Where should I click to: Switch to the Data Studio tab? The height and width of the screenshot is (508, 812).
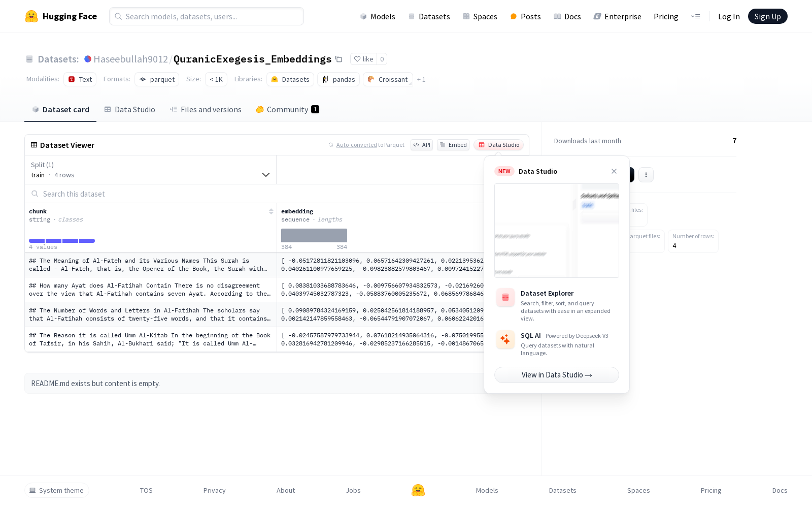tap(129, 109)
